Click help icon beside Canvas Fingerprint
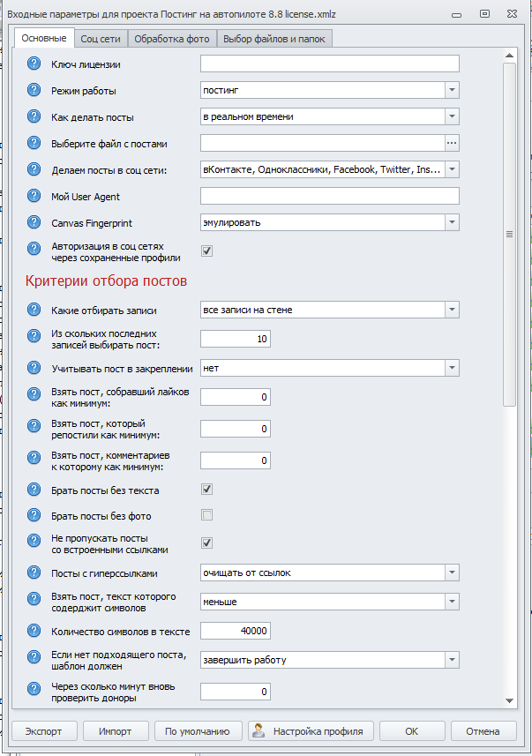Screen dimensions: 532x756 pos(34,222)
